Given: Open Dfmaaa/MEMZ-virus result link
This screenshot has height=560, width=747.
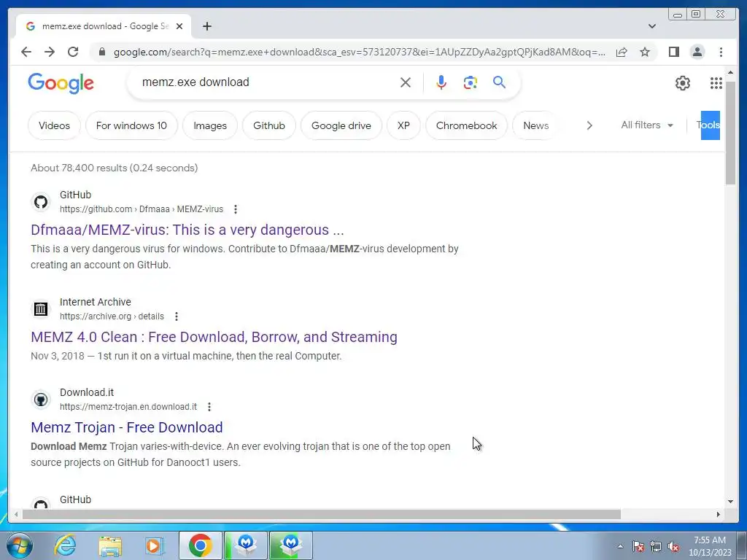Looking at the screenshot, I should tap(187, 230).
